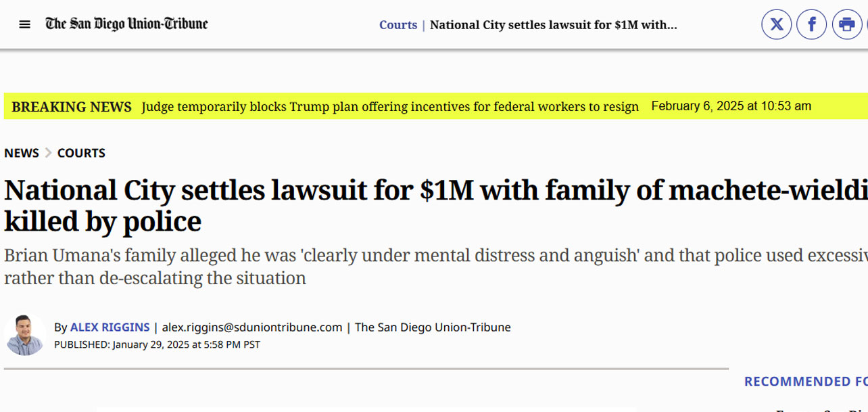Open Alex Riggins' author page
The height and width of the screenshot is (412, 868).
[x=110, y=327]
